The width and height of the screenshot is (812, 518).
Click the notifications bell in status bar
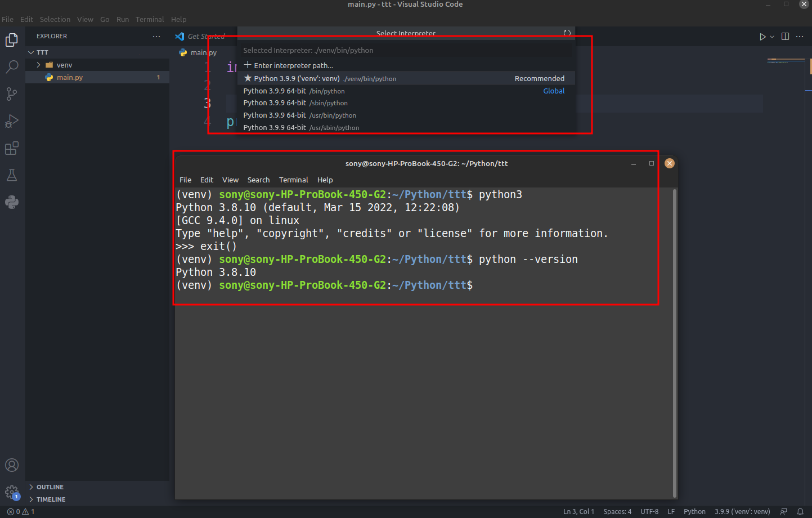click(800, 512)
